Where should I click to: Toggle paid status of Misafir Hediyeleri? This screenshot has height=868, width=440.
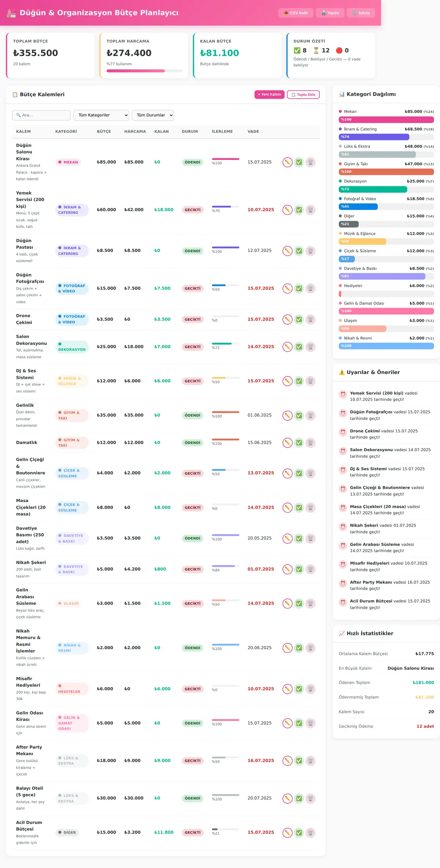(299, 689)
